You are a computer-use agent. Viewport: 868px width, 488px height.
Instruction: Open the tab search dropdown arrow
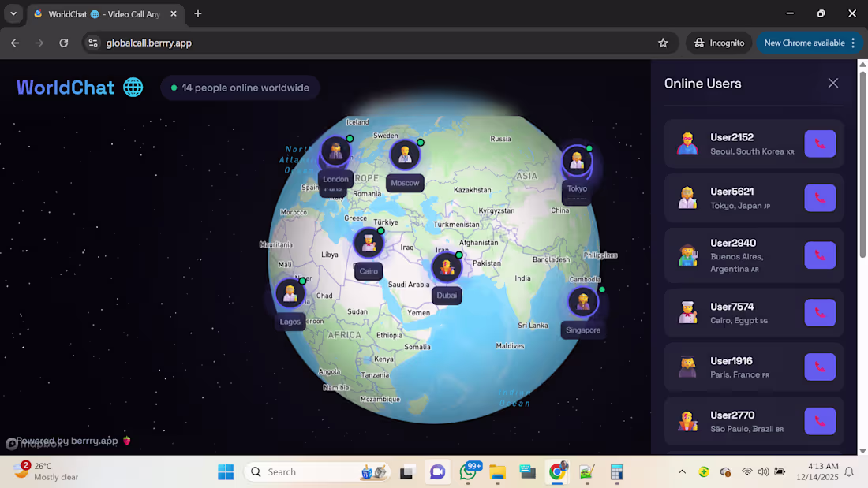(13, 13)
